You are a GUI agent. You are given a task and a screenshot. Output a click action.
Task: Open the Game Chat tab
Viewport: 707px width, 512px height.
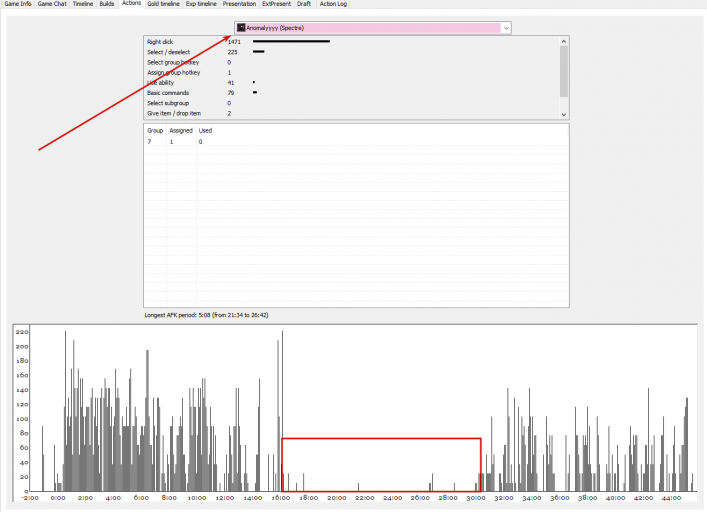pyautogui.click(x=52, y=4)
